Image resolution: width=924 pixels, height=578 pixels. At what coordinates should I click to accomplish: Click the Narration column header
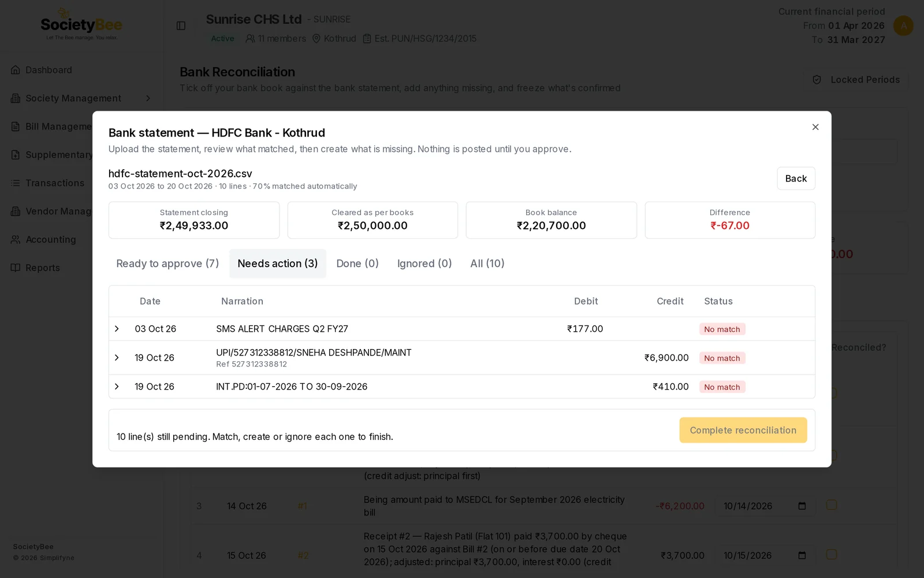242,301
